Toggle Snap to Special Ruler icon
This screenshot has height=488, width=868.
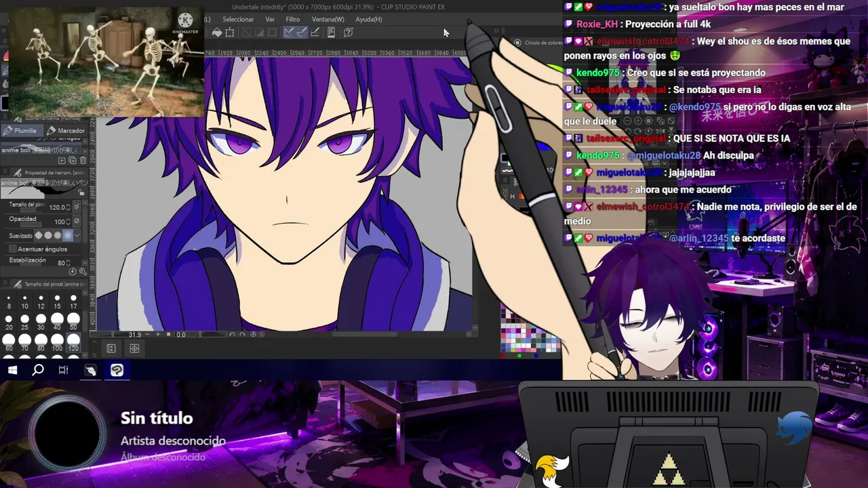coord(301,33)
